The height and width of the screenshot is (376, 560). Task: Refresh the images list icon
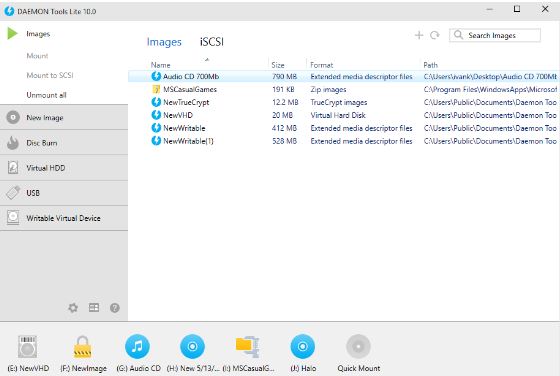(435, 35)
